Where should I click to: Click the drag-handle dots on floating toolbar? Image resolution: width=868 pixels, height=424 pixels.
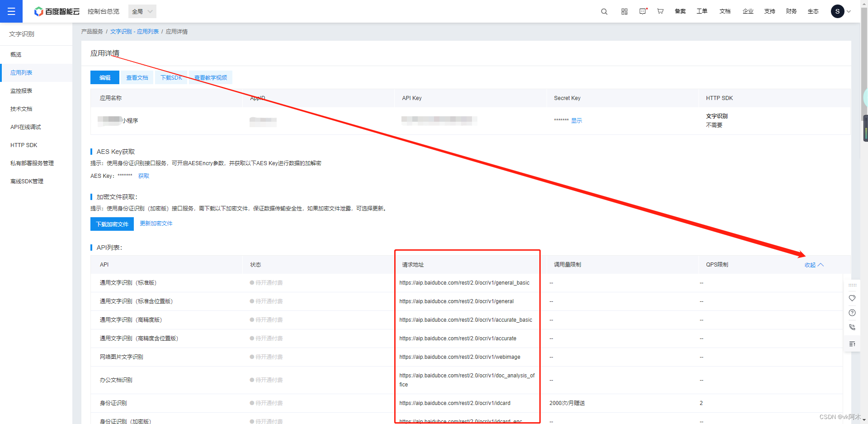tap(852, 285)
